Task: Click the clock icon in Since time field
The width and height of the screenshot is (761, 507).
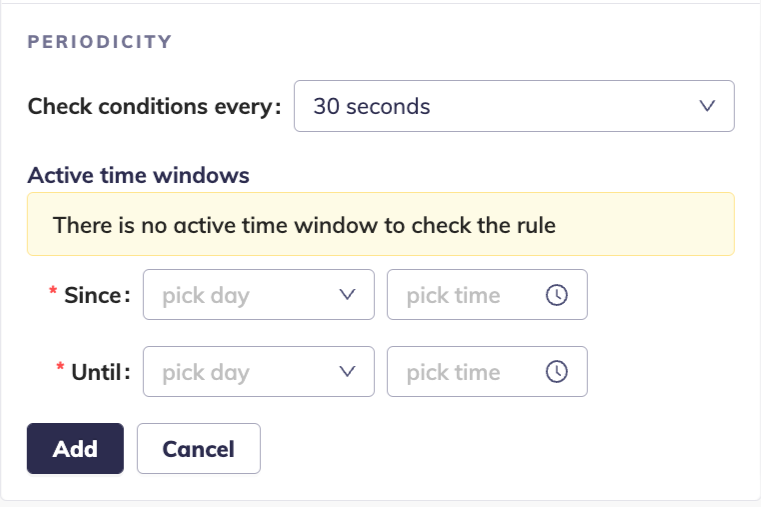Action: click(556, 295)
